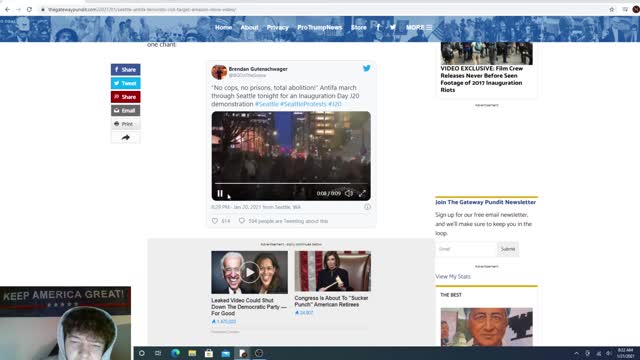
Task: Open Brendan Gutenschwager name link
Action: pyautogui.click(x=258, y=69)
